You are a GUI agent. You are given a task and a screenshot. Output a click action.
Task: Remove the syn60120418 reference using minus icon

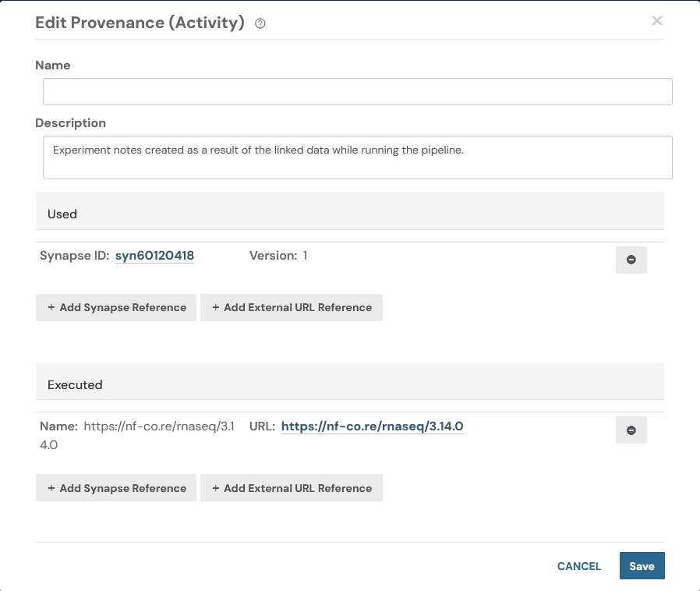(x=631, y=260)
